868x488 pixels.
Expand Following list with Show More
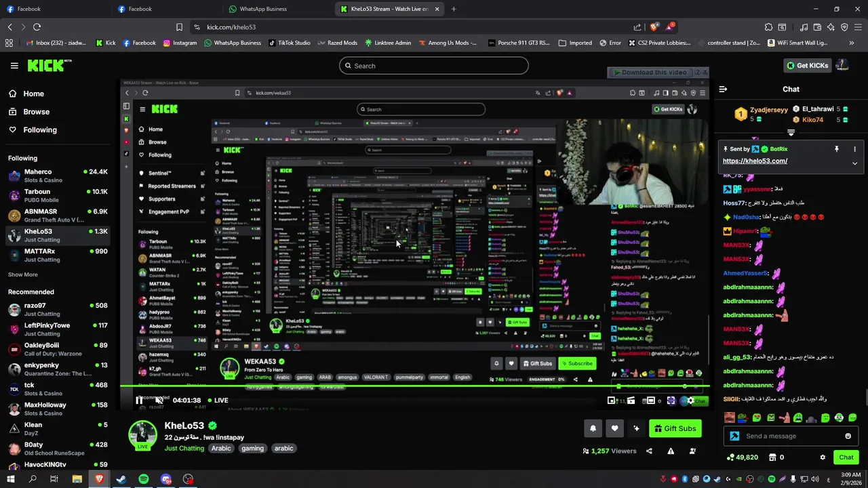pyautogui.click(x=23, y=274)
